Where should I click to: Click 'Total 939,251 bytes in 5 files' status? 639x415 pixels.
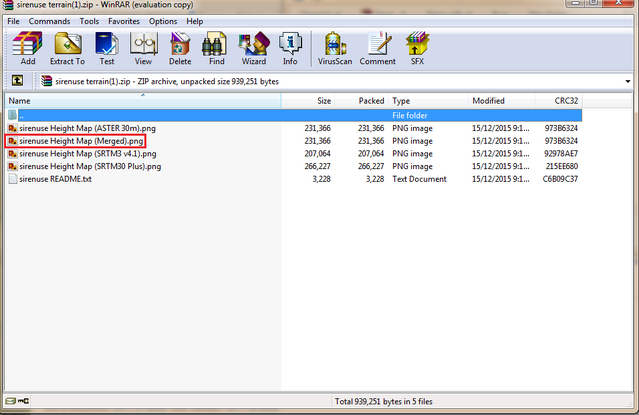383,402
